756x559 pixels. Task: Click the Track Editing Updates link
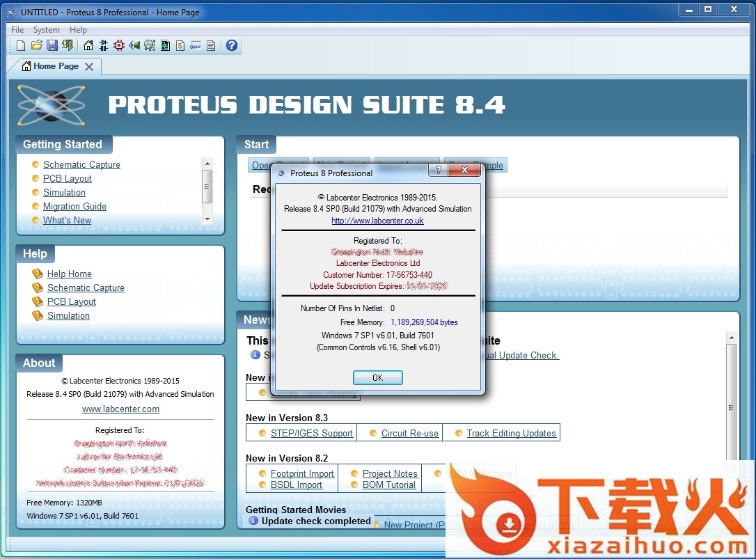pos(511,433)
